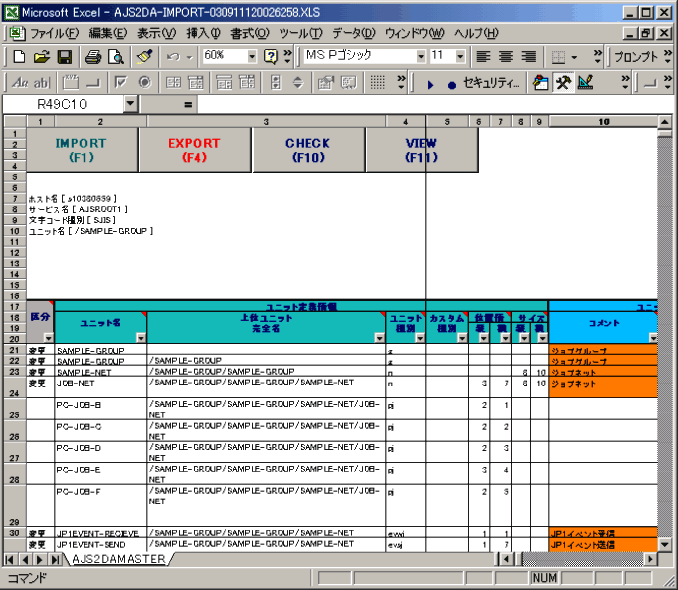Open the Name Box dropdown arrow

[130, 104]
